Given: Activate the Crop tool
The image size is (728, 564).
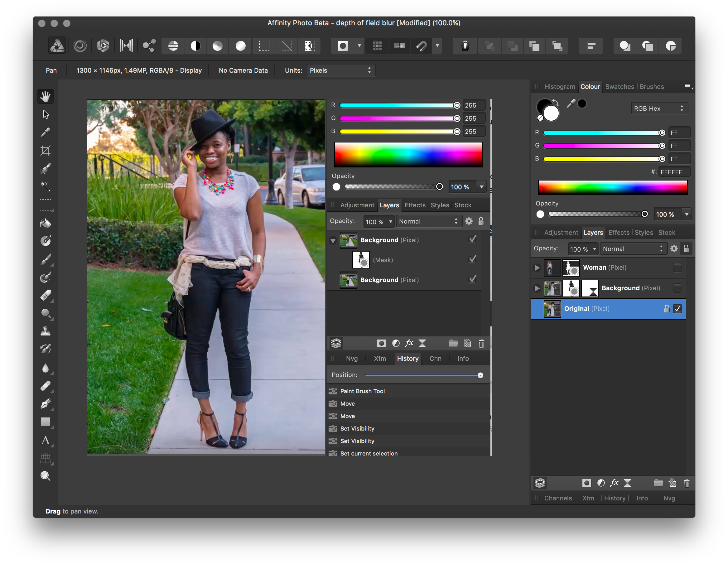Looking at the screenshot, I should pyautogui.click(x=46, y=150).
